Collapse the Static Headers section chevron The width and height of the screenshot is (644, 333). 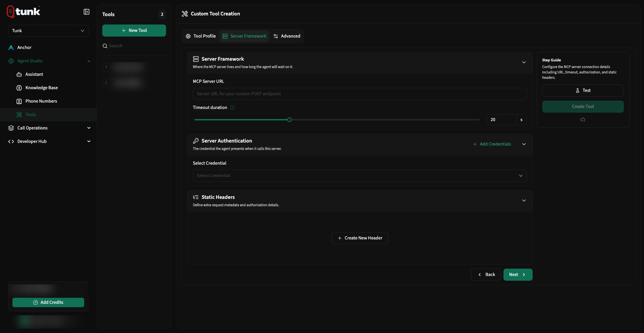coord(524,201)
